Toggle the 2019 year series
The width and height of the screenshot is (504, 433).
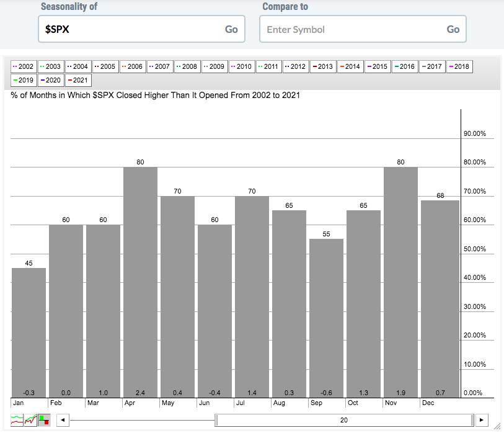24,80
